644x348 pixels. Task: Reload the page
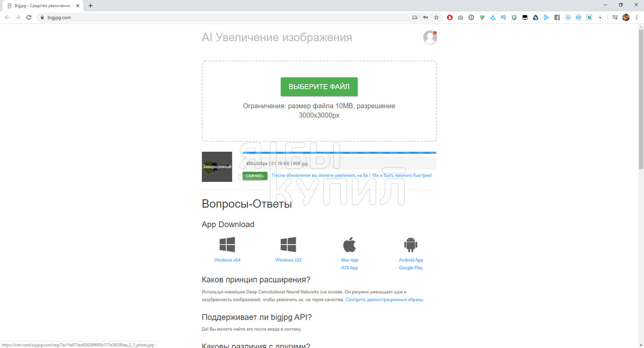[29, 17]
